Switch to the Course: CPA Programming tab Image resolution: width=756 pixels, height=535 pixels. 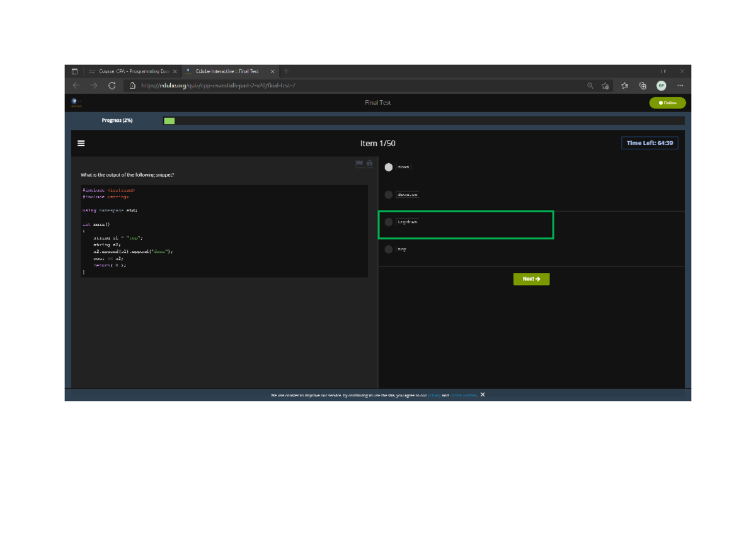pyautogui.click(x=132, y=71)
